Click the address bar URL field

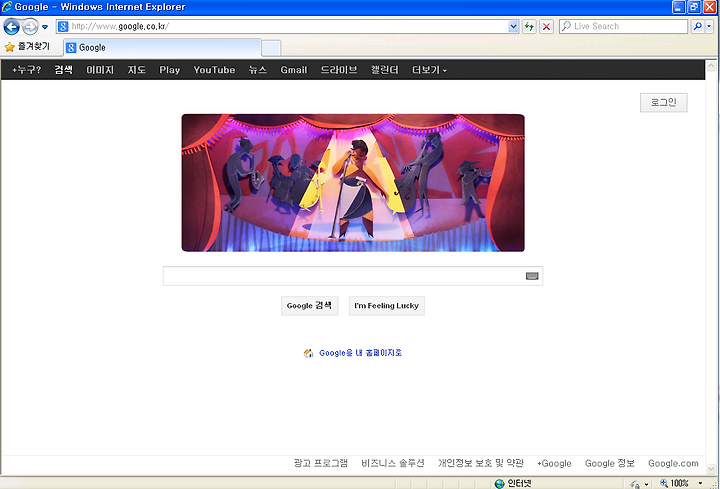(x=283, y=26)
